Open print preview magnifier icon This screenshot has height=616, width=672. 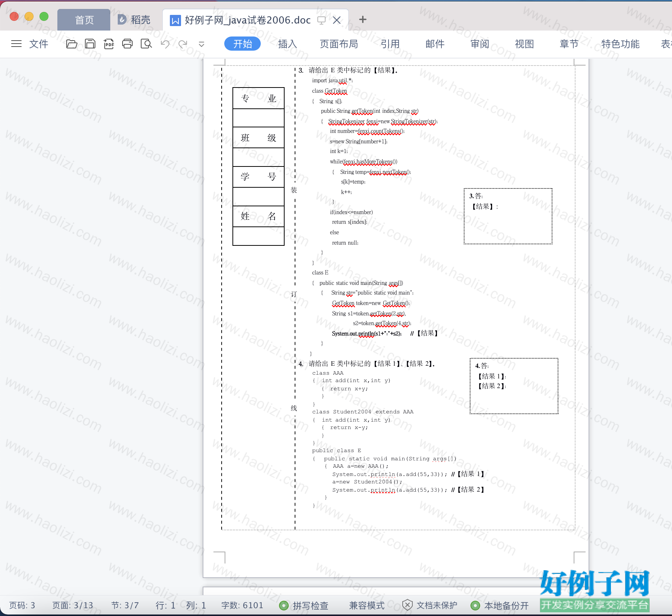click(146, 44)
